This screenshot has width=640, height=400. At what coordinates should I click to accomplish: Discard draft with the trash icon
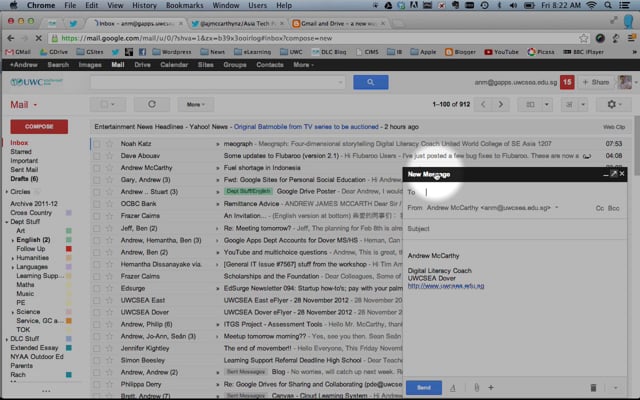(x=593, y=388)
